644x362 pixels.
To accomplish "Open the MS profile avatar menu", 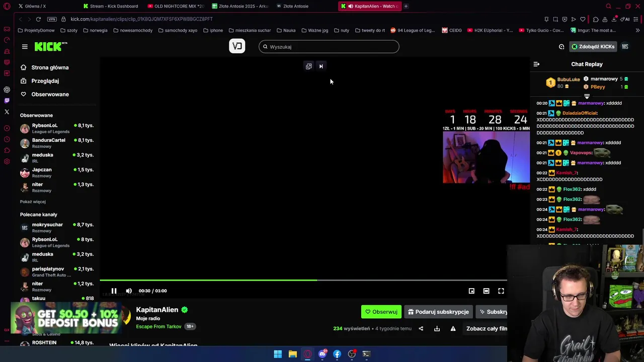I will [625, 47].
